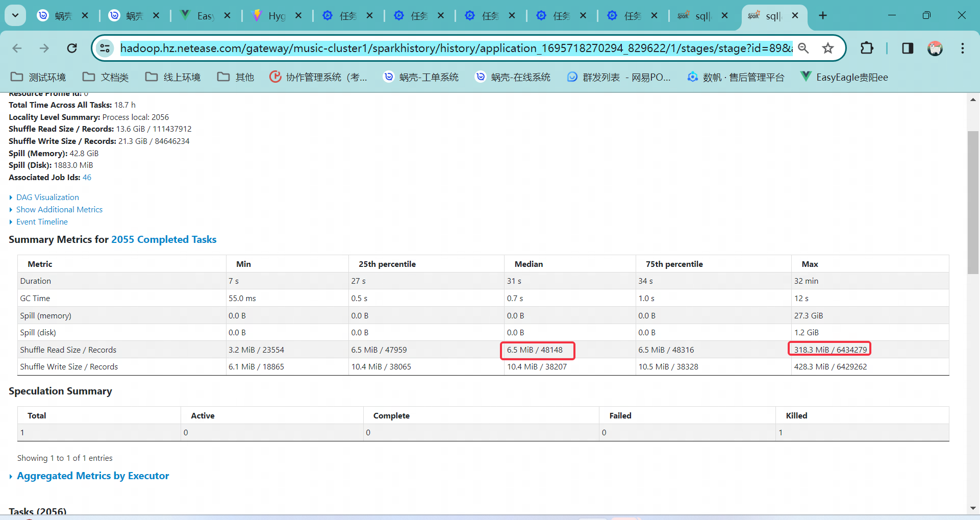980x520 pixels.
Task: Click the site information icon beside the URL
Action: [105, 48]
